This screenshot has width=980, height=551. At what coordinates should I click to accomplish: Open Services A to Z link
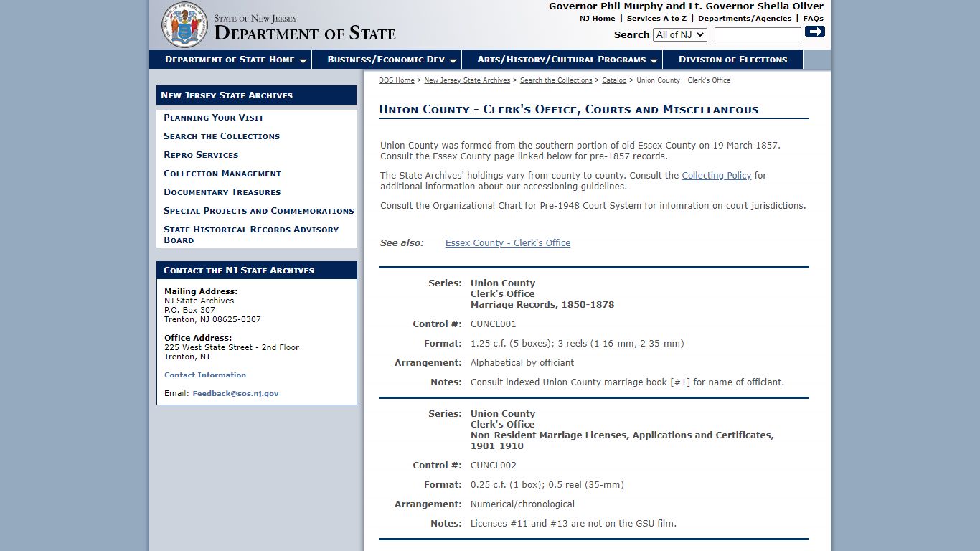pyautogui.click(x=656, y=19)
